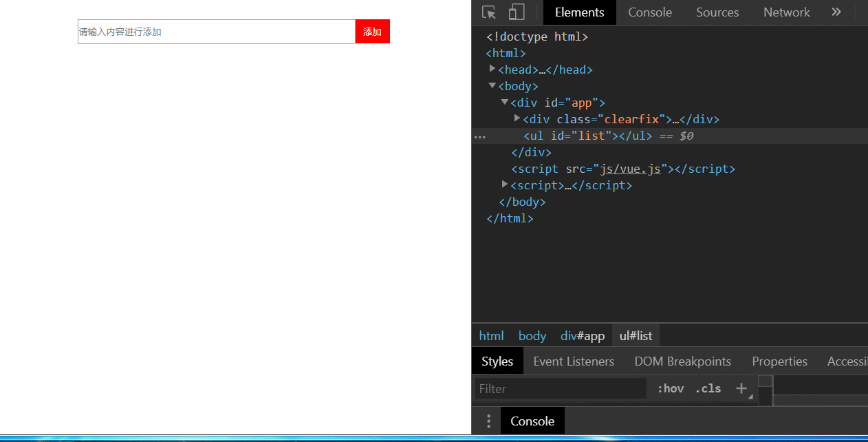Open the Console tab in DevTools
Screen dimensions: 868x442
(650, 12)
